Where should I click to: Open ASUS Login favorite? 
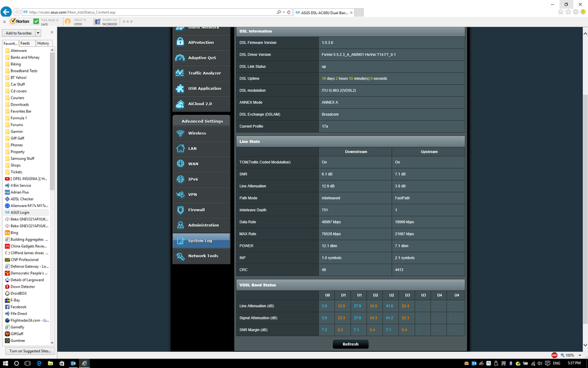pyautogui.click(x=19, y=212)
